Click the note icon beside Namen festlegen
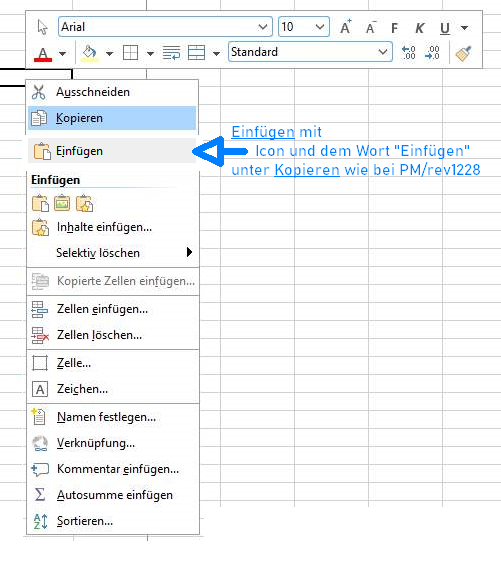This screenshot has height=576, width=501. point(39,417)
